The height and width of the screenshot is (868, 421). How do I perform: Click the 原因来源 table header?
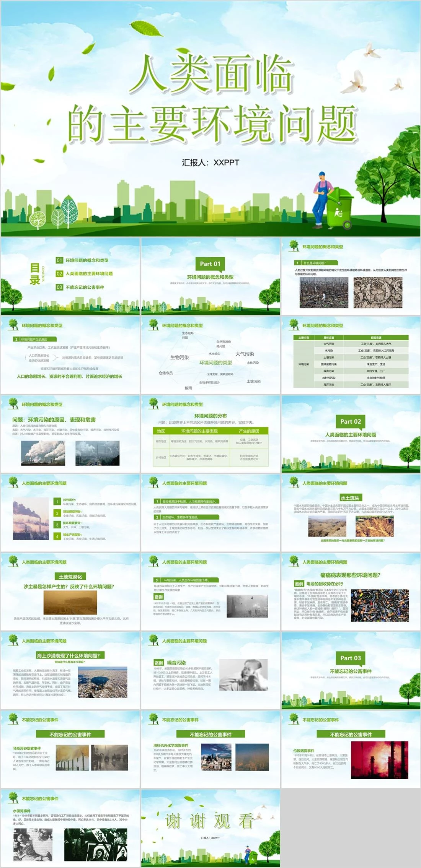376,338
